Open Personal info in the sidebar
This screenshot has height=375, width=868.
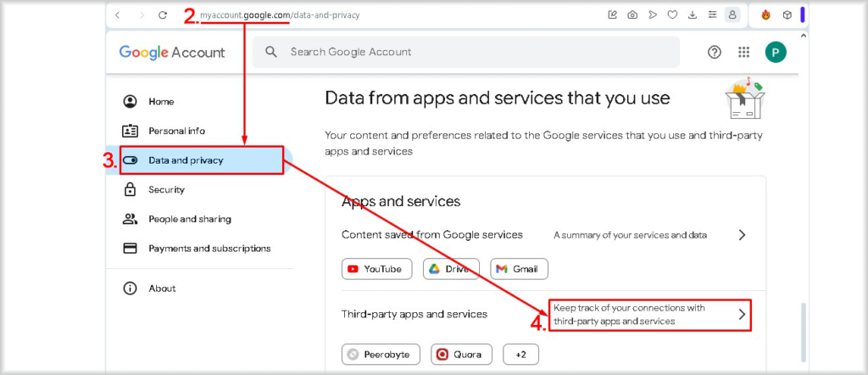point(199,132)
